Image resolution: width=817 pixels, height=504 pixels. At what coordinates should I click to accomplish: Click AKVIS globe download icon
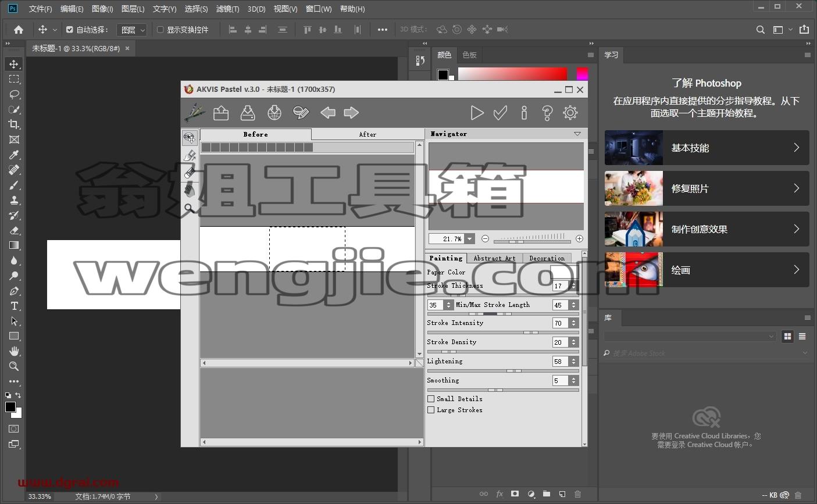click(274, 113)
